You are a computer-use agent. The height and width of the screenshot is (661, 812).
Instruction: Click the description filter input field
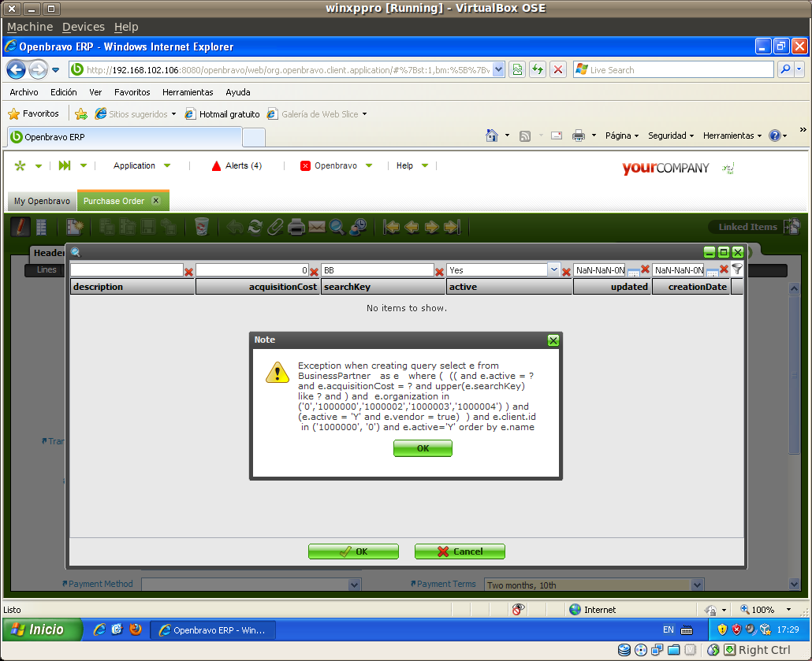(x=127, y=269)
